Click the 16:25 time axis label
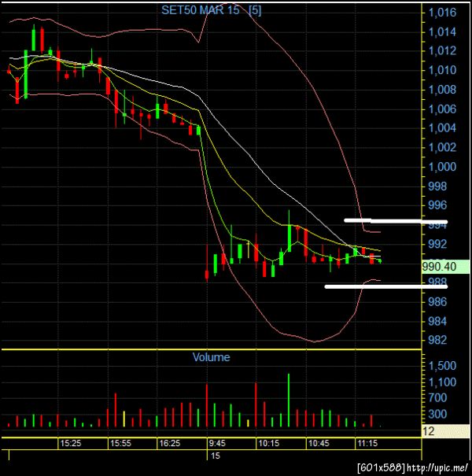 (170, 443)
